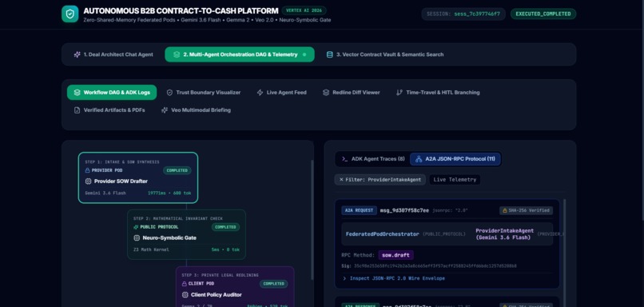This screenshot has height=307, width=644.
Task: Click '5ms • 0 tok' timing text
Action: point(225,249)
